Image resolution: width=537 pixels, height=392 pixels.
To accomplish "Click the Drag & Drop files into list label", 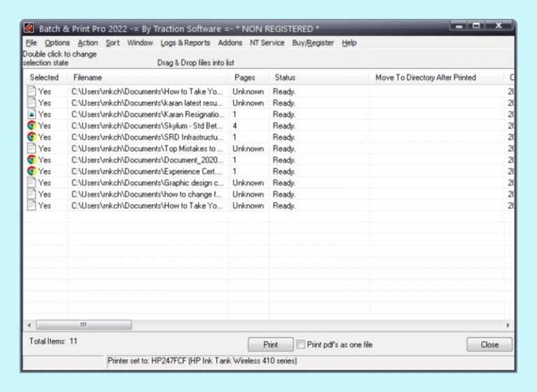I will 196,63.
